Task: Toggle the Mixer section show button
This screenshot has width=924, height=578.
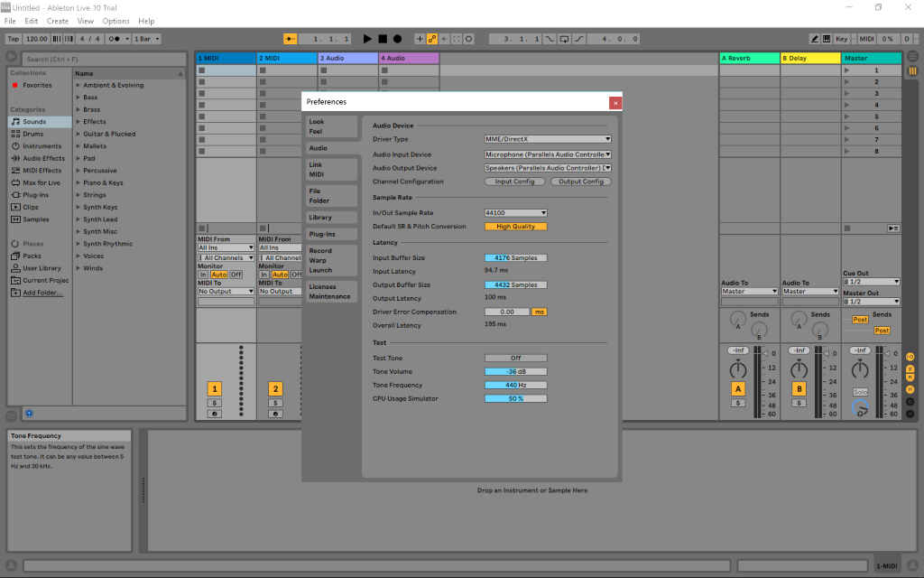Action: (x=910, y=389)
